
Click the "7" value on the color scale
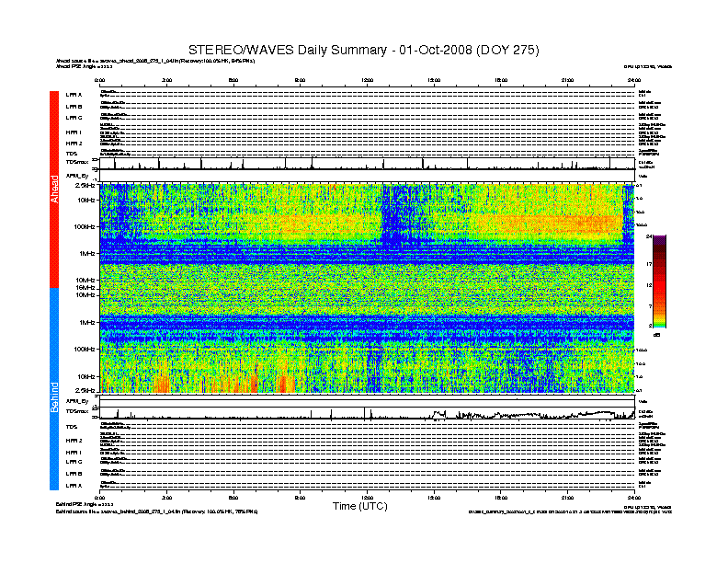click(650, 306)
